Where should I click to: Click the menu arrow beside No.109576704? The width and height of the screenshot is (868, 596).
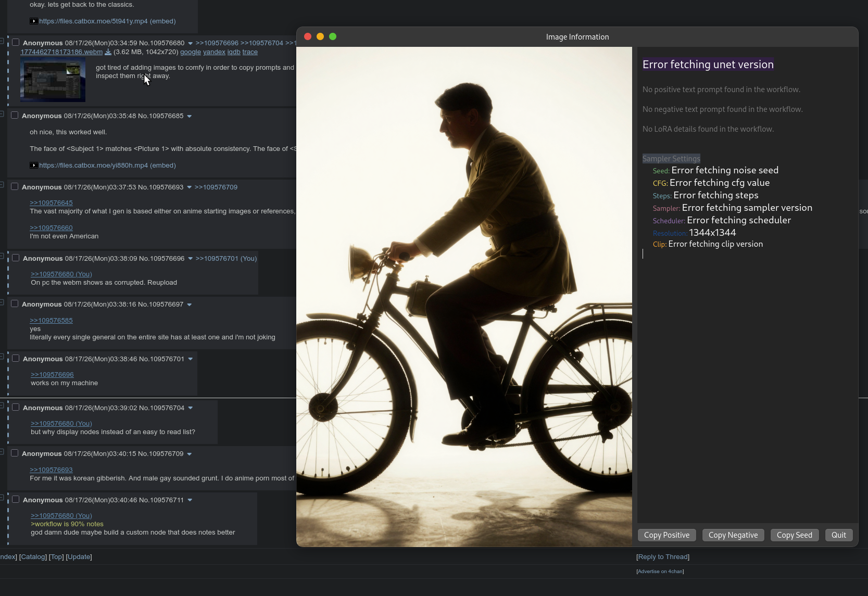coord(190,408)
